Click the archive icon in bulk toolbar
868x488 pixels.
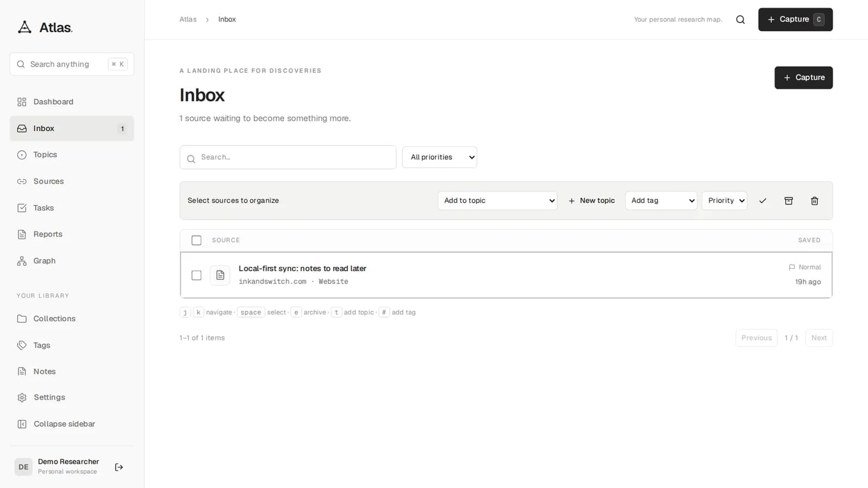point(789,201)
